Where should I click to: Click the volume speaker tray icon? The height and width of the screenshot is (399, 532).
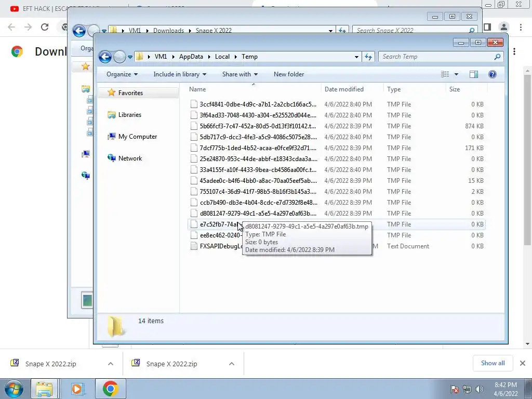(480, 389)
